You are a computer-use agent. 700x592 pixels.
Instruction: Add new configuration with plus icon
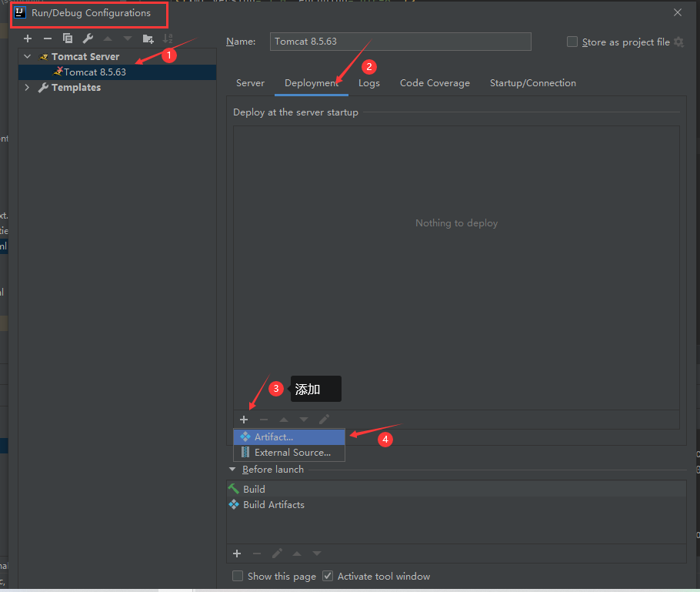click(28, 38)
